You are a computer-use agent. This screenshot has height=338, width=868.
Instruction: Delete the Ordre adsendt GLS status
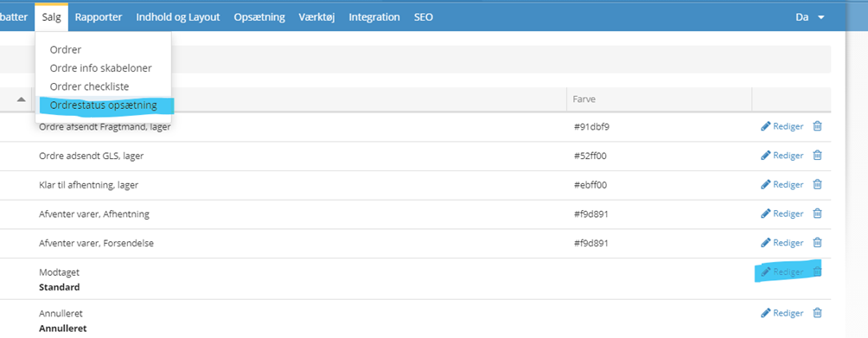point(817,156)
